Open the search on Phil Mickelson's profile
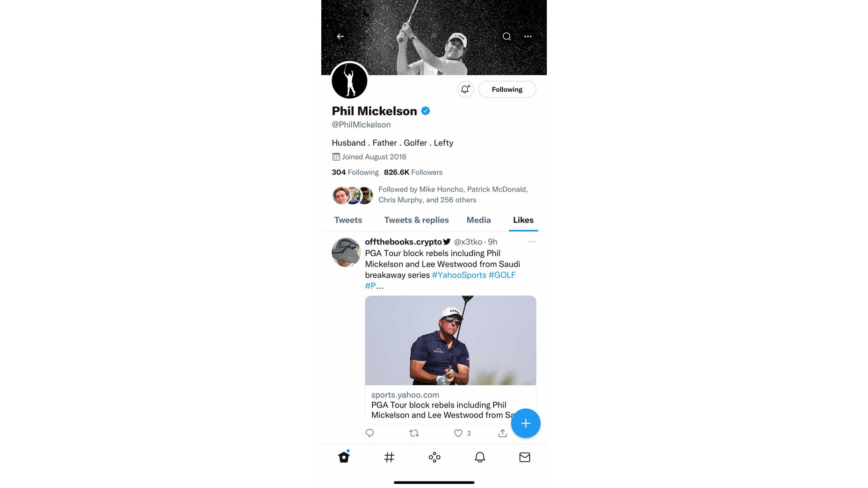 click(x=506, y=36)
